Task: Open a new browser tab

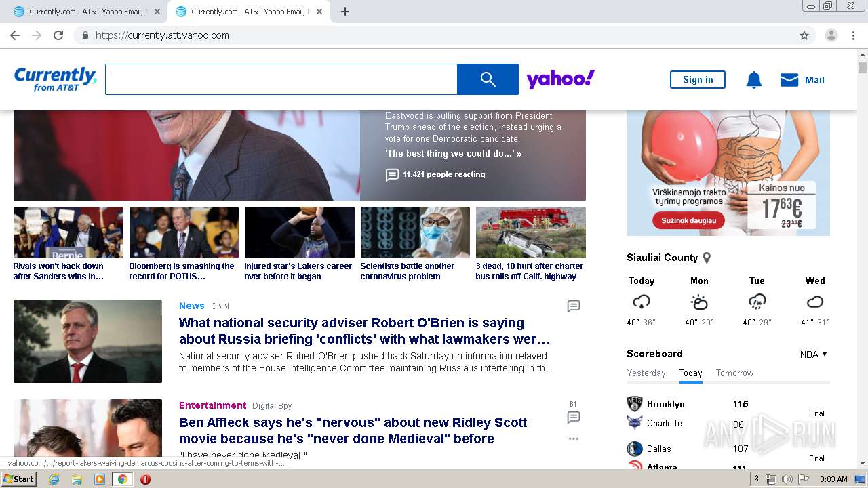Action: tap(344, 12)
